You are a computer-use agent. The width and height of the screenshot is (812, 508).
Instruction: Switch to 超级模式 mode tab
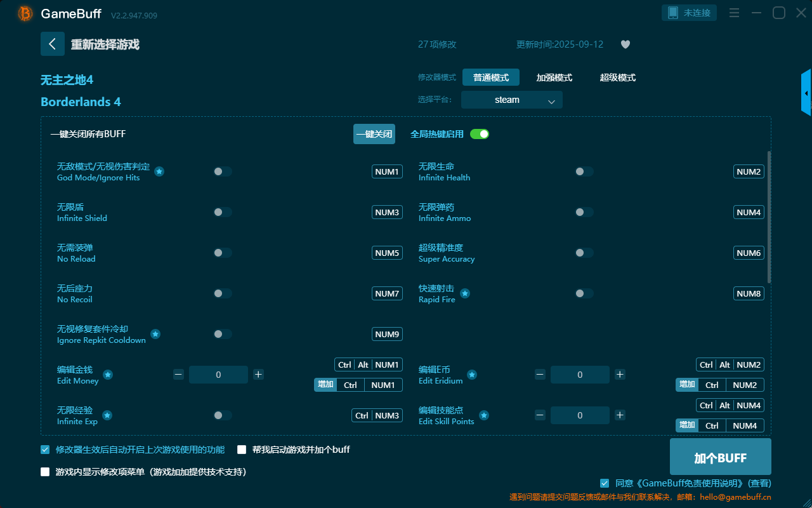(x=618, y=77)
